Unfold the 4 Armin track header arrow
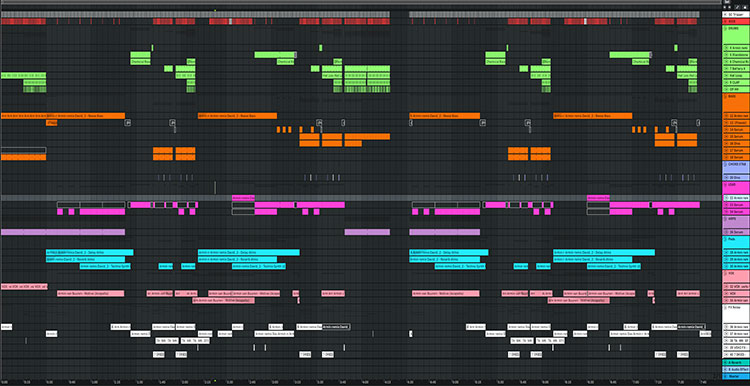Image resolution: width=750 pixels, height=386 pixels. [x=726, y=48]
